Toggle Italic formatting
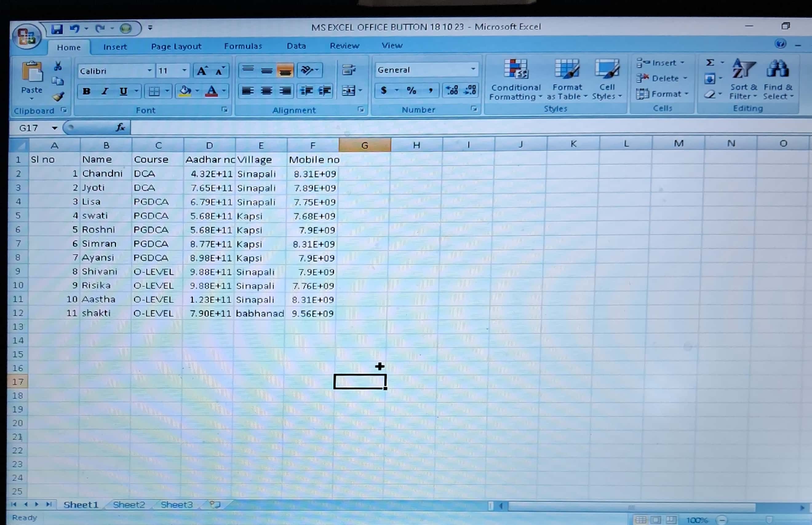 point(105,91)
